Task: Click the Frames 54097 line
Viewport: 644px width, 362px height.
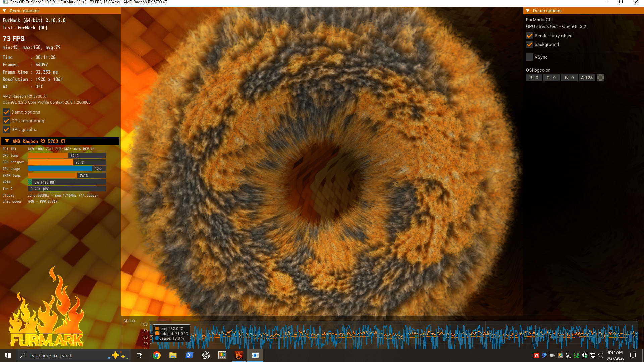Action: 25,65
